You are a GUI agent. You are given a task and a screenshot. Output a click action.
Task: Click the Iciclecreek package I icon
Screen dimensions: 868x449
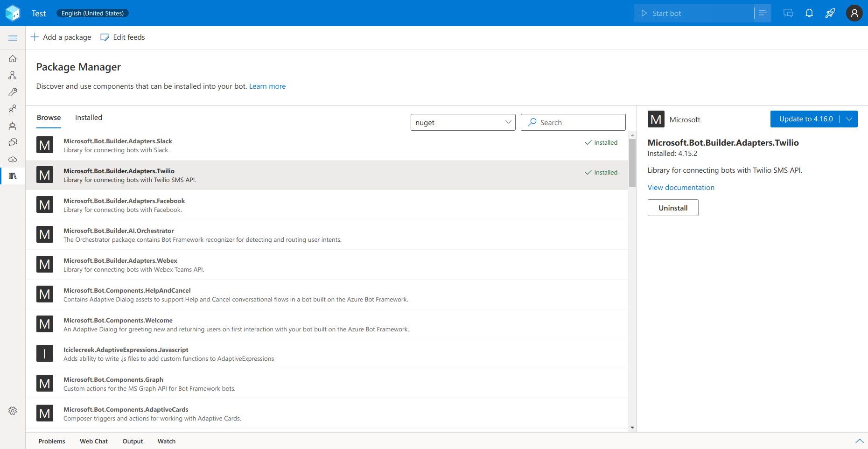[x=45, y=354]
